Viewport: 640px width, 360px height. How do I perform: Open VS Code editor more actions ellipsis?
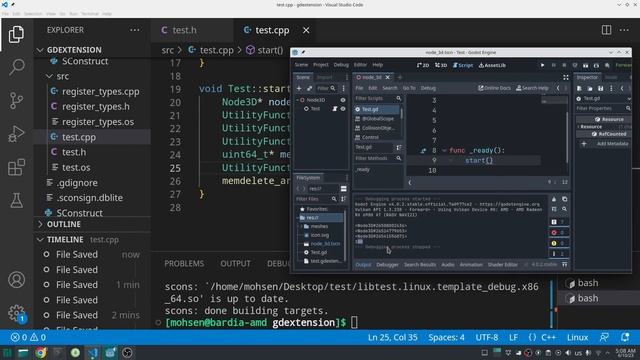[x=624, y=30]
